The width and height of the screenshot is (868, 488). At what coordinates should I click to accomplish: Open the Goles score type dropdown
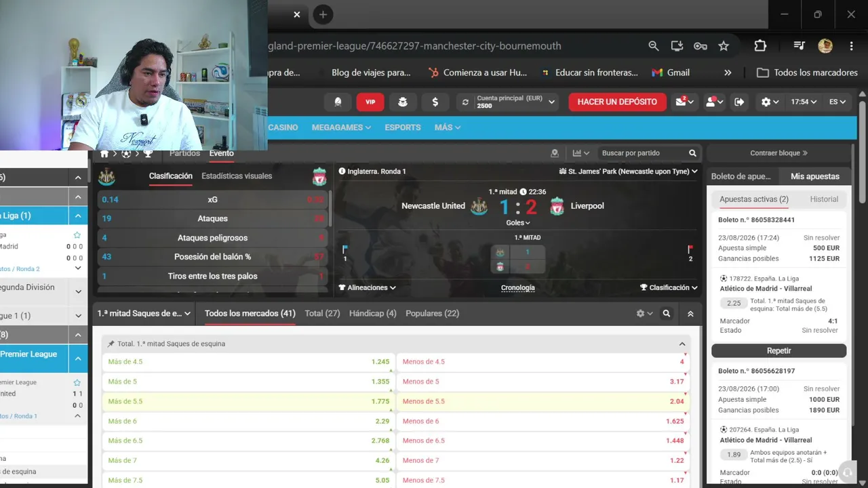point(518,223)
